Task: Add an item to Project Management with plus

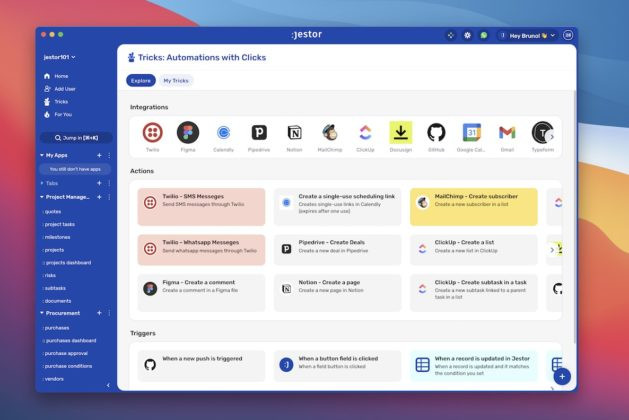Action: pos(99,197)
